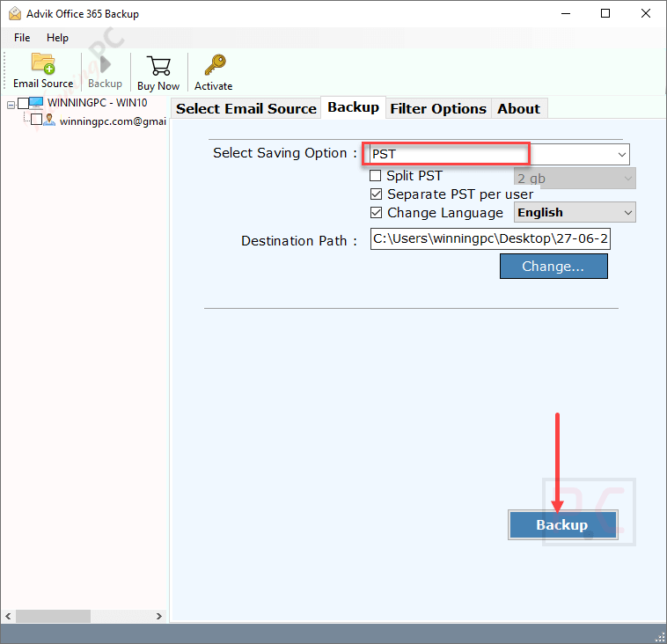Click the Email Source folder icon

click(x=43, y=64)
